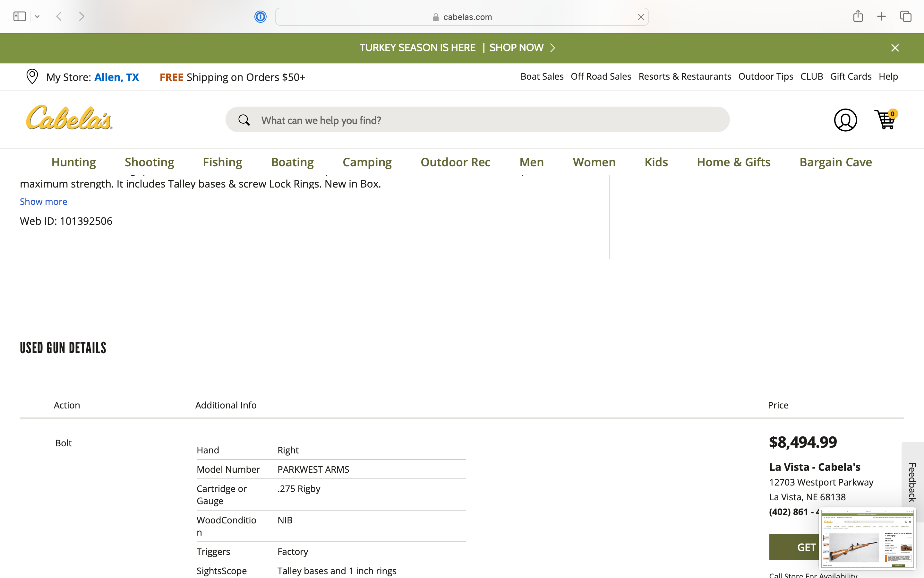
Task: Click the 12703 Westport Parkway address
Action: click(x=821, y=482)
